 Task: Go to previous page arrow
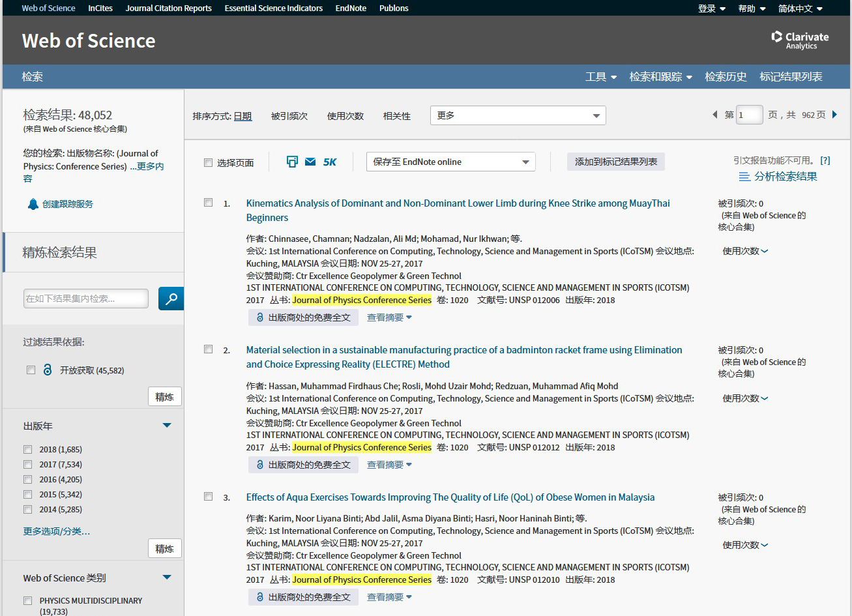714,115
